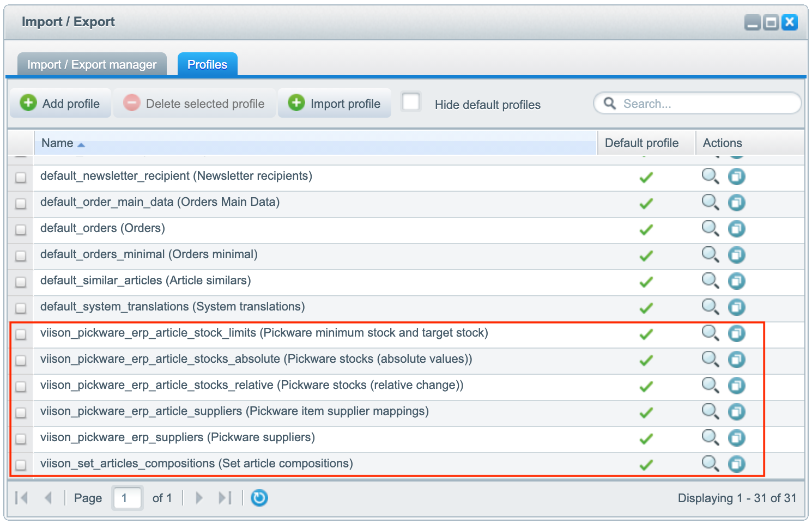Duplicate default_orders_minimal profile
The height and width of the screenshot is (524, 812).
(737, 255)
